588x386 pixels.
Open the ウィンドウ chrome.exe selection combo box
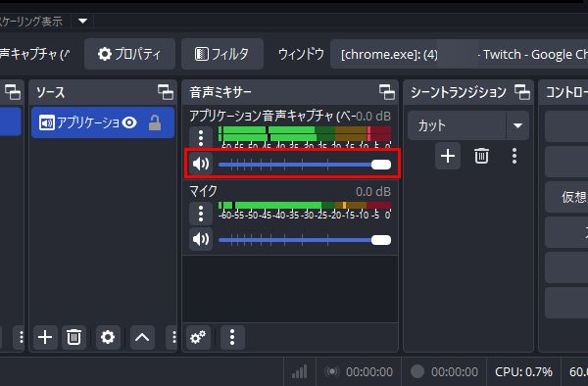point(459,55)
